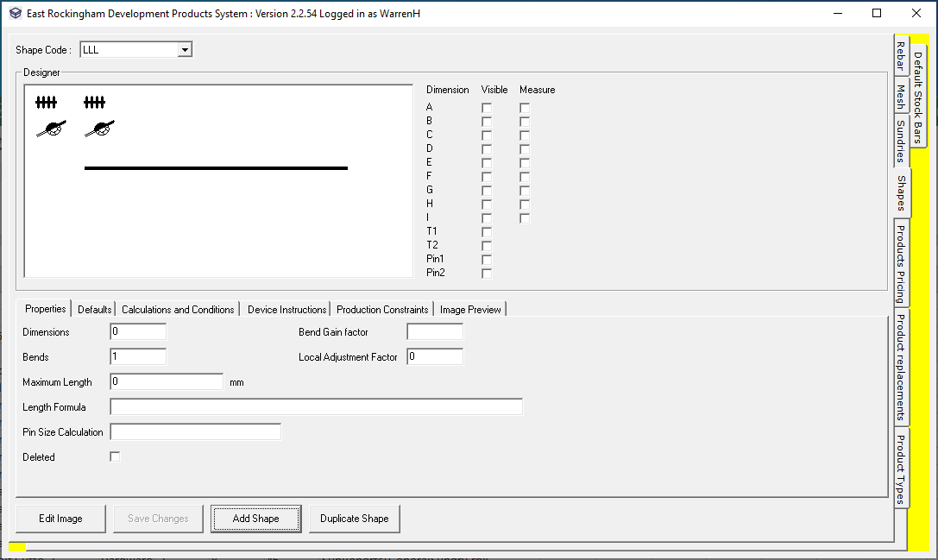The width and height of the screenshot is (938, 560).
Task: Check the Deleted checkbox
Action: coord(115,456)
